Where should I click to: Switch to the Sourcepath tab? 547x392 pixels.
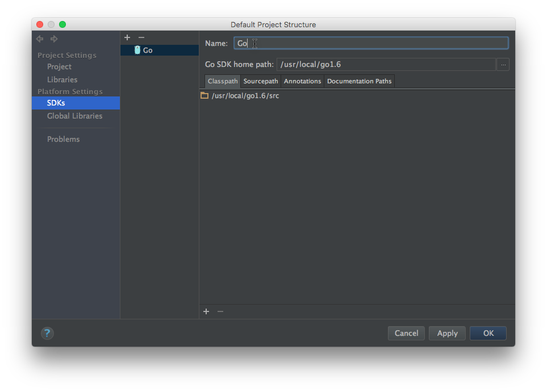tap(261, 81)
